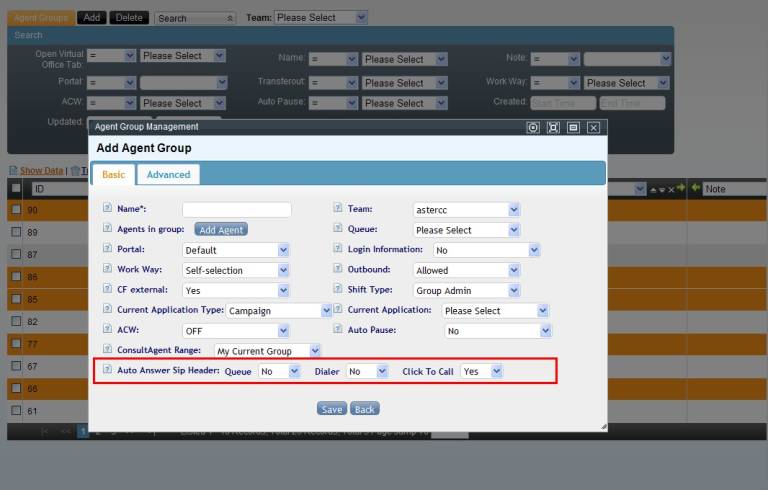This screenshot has height=490, width=768.
Task: Open the Dialer auto answer dropdown
Action: [367, 371]
